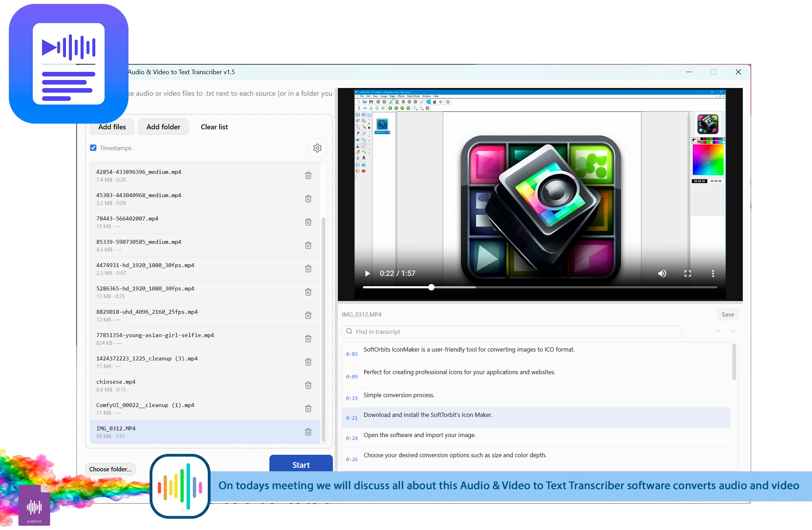Image resolution: width=812 pixels, height=530 pixels.
Task: Select chinsese.mp4 in the file list
Action: [205, 385]
